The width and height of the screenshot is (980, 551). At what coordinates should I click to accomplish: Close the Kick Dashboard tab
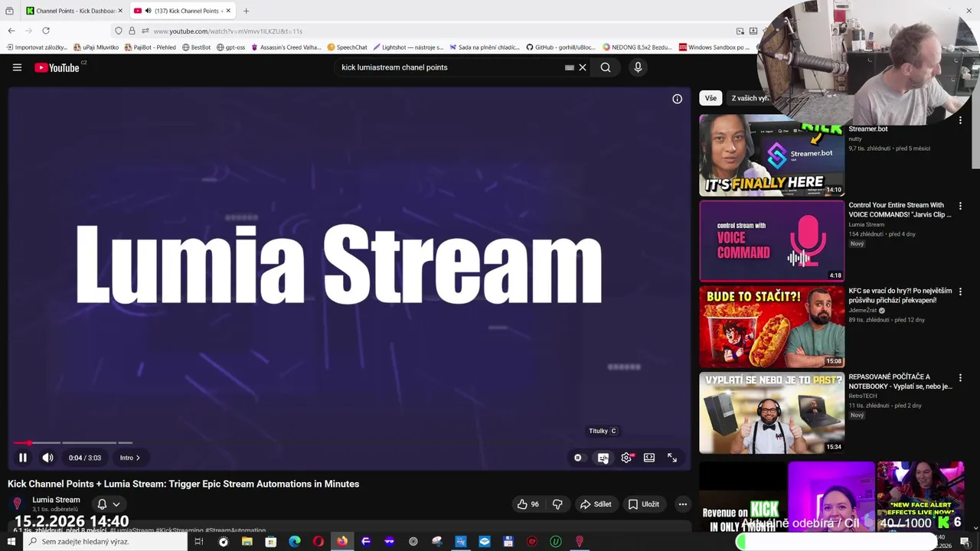(x=120, y=11)
